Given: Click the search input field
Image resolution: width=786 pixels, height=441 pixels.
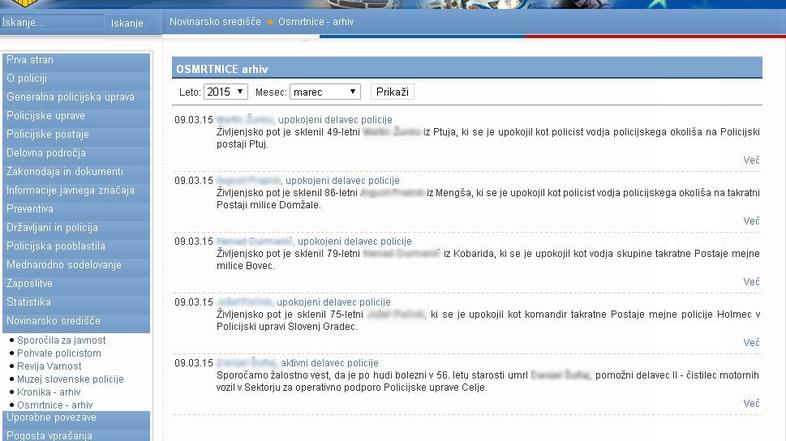Looking at the screenshot, I should 52,22.
